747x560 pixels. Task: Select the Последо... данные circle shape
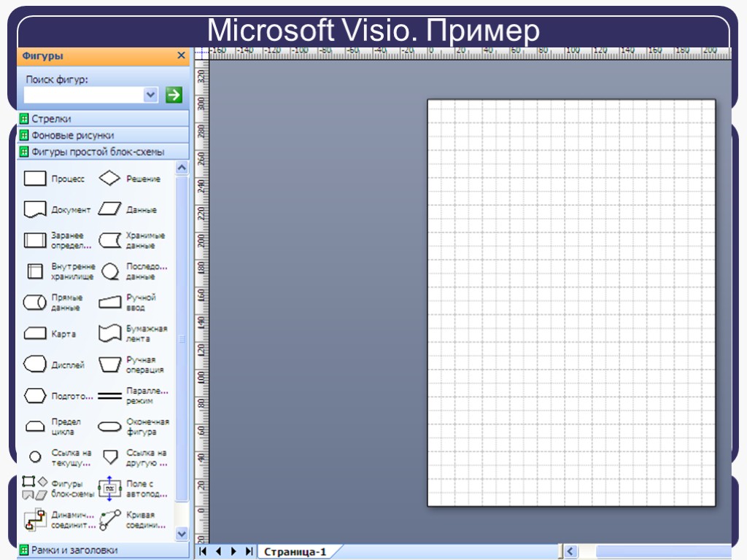click(x=110, y=271)
